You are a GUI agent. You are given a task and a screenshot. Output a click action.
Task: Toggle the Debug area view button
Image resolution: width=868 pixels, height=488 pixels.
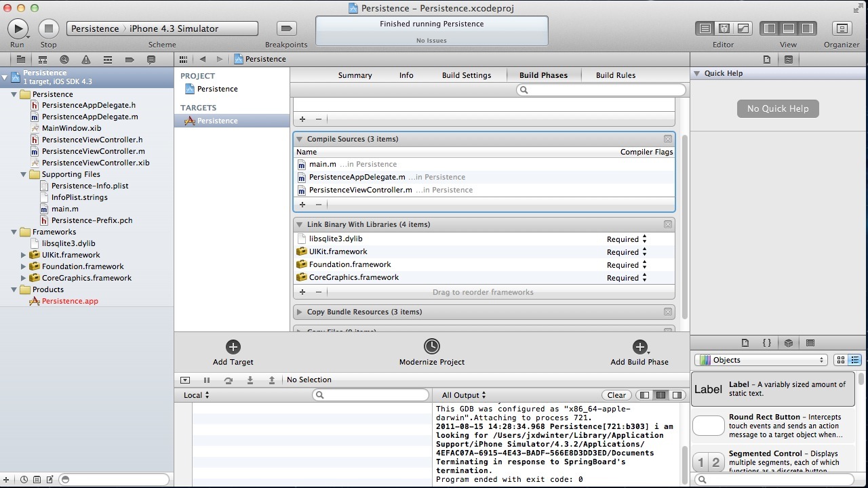point(789,28)
